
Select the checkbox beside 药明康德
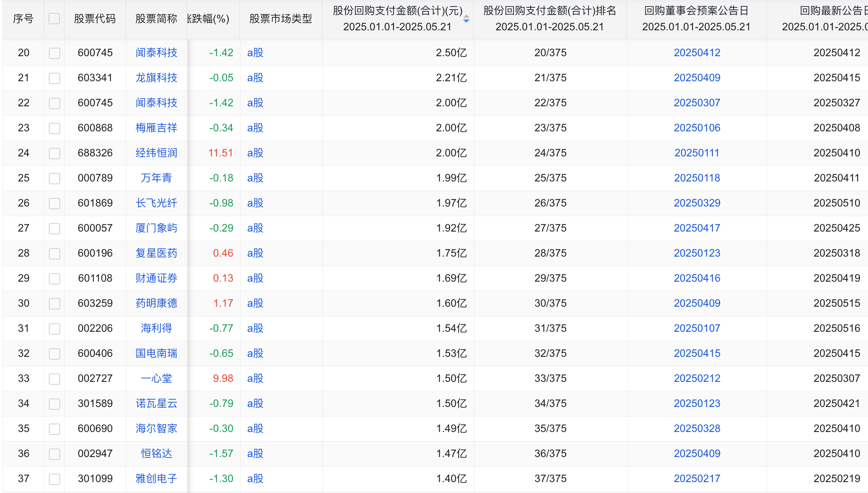click(x=54, y=303)
